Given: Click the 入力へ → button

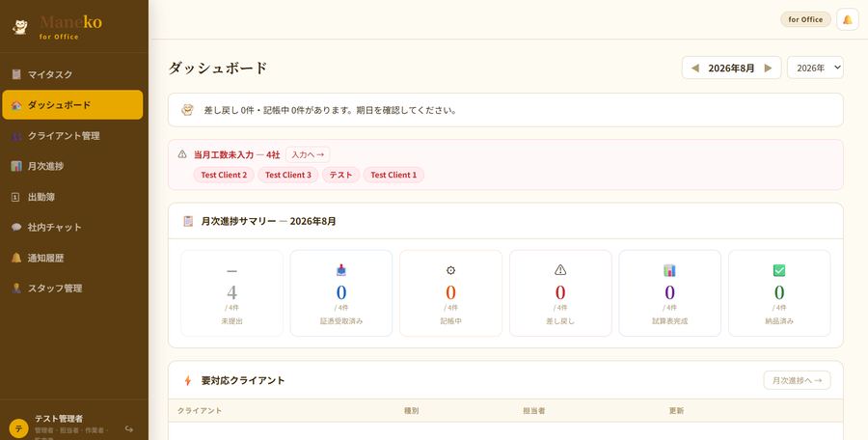Looking at the screenshot, I should point(308,154).
